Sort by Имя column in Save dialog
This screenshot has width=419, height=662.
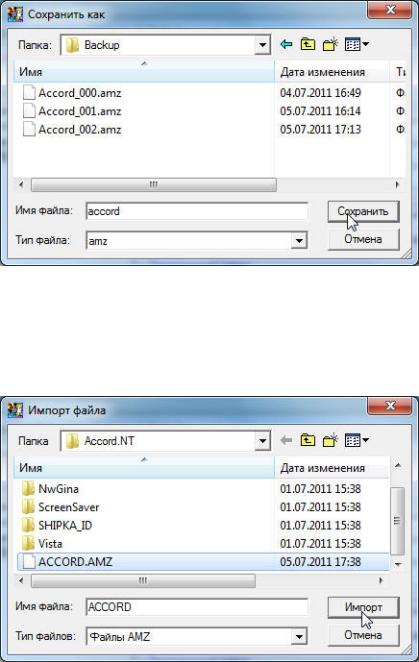[x=144, y=72]
